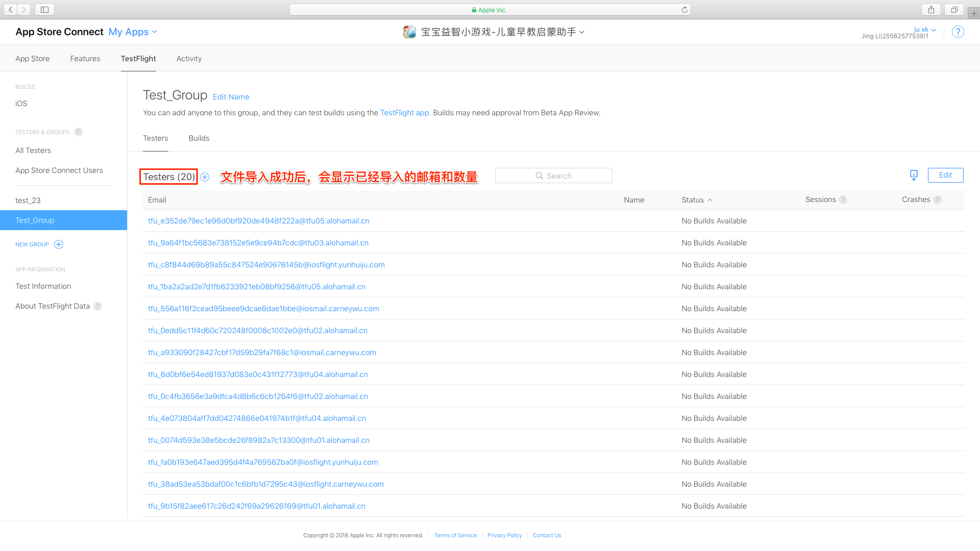Sort by Status column arrow
The height and width of the screenshot is (551, 980).
click(x=709, y=200)
